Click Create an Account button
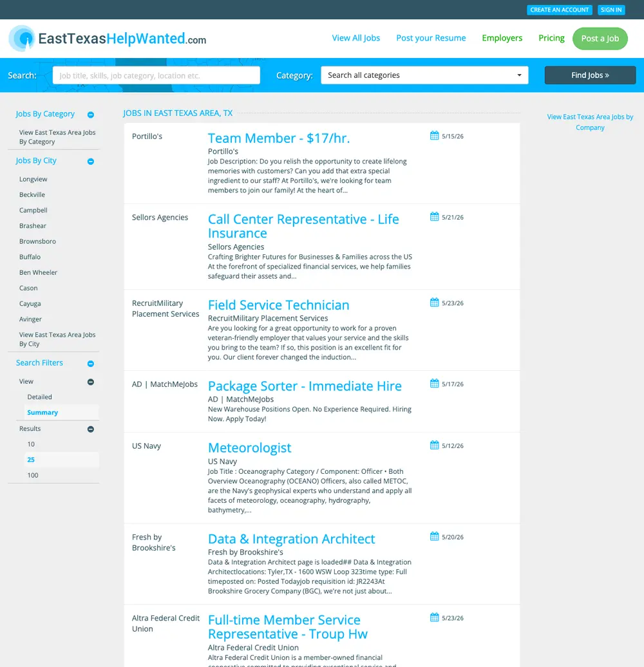 (x=560, y=10)
